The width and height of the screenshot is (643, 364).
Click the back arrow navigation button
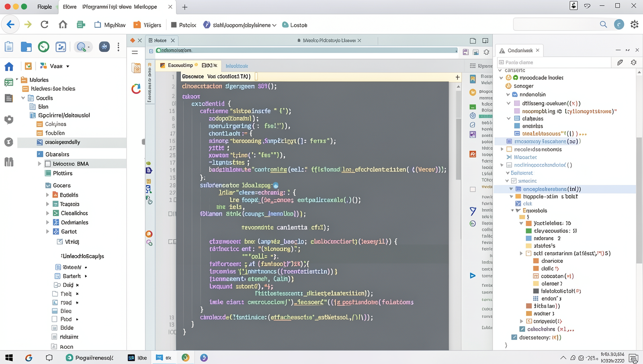pyautogui.click(x=10, y=25)
